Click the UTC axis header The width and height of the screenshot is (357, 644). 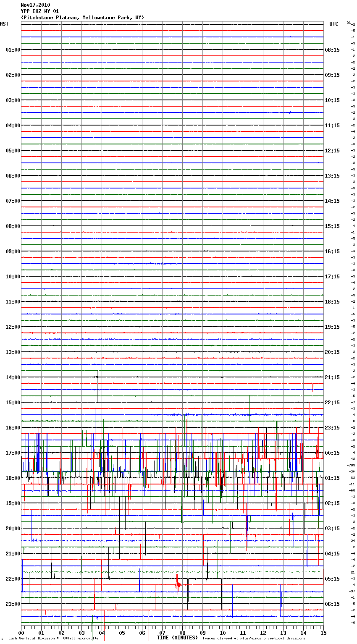point(334,24)
